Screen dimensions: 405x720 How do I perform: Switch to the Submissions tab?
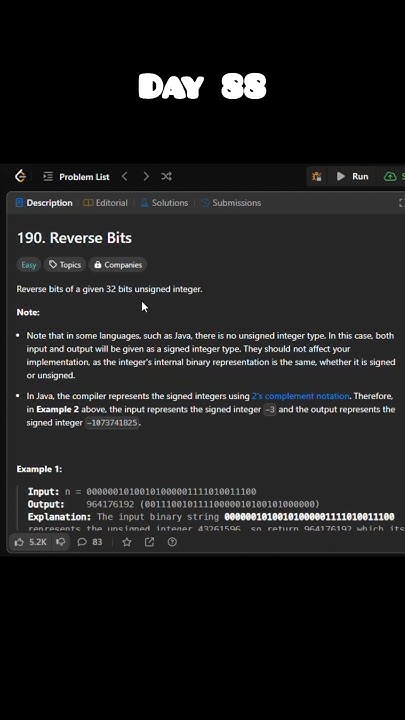231,202
